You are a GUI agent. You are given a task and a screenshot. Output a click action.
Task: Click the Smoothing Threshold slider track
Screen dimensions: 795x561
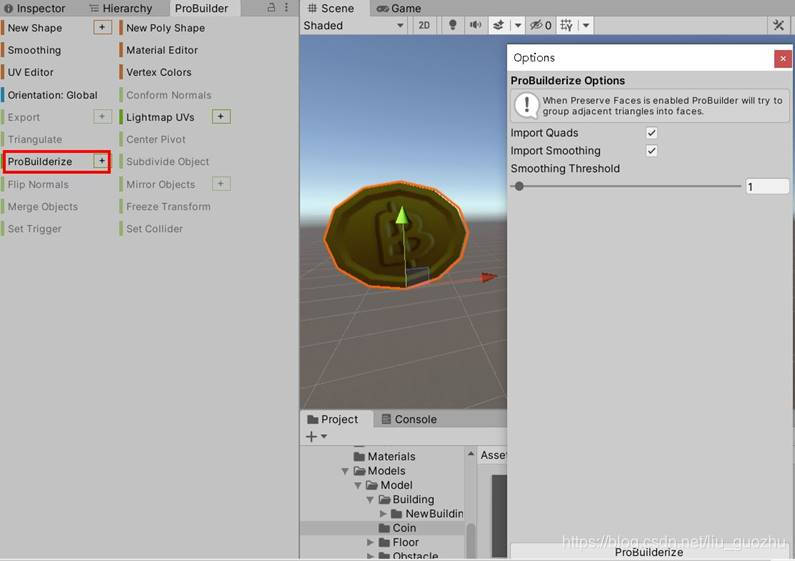[x=626, y=186]
